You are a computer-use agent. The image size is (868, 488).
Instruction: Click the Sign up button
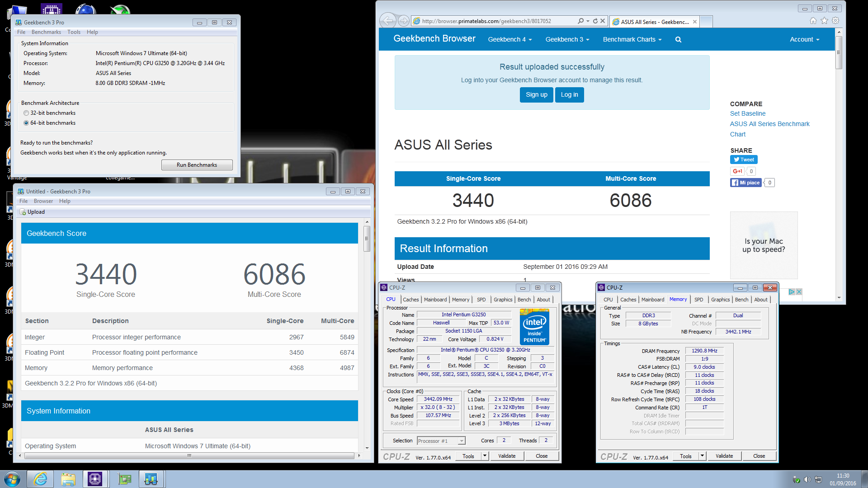point(536,95)
